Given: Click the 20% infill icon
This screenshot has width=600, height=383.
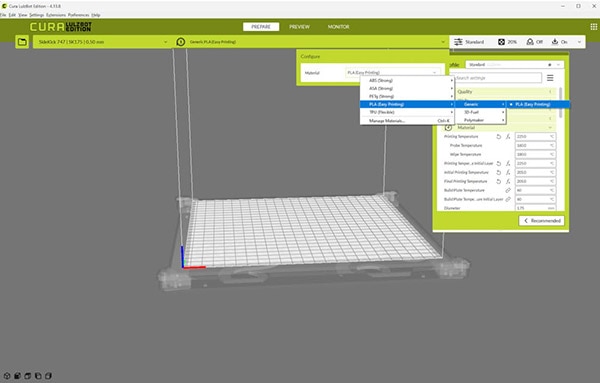Looking at the screenshot, I should coord(501,42).
